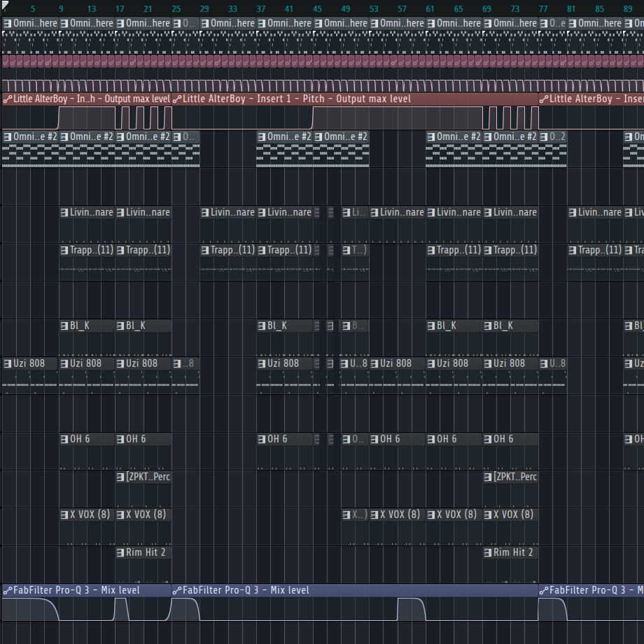
Task: Jump to bar 57 on the timeline ruler
Action: pyautogui.click(x=402, y=8)
